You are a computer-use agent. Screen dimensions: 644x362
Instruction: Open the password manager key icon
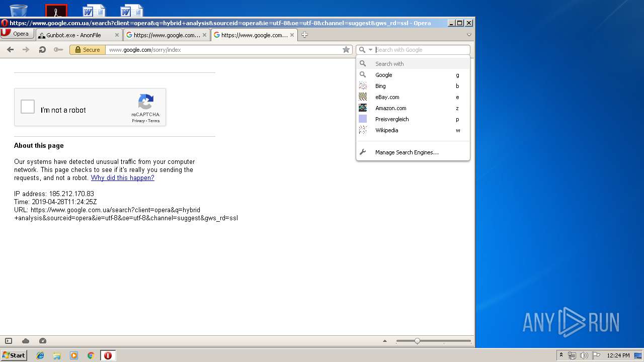pyautogui.click(x=58, y=50)
